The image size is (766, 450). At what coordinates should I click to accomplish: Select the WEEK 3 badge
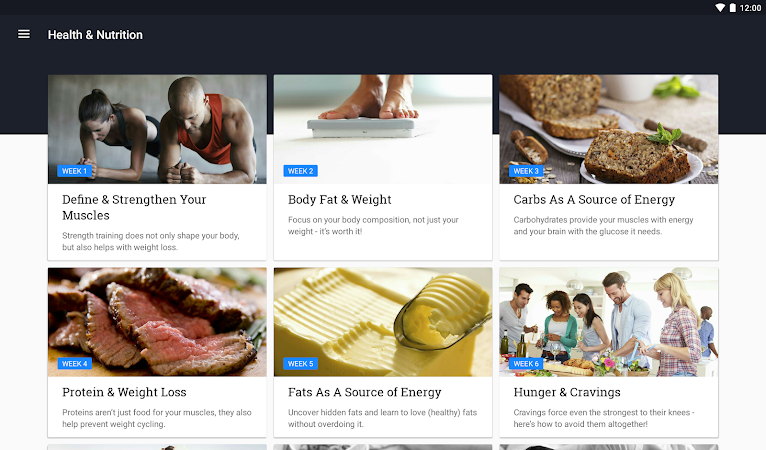[526, 171]
